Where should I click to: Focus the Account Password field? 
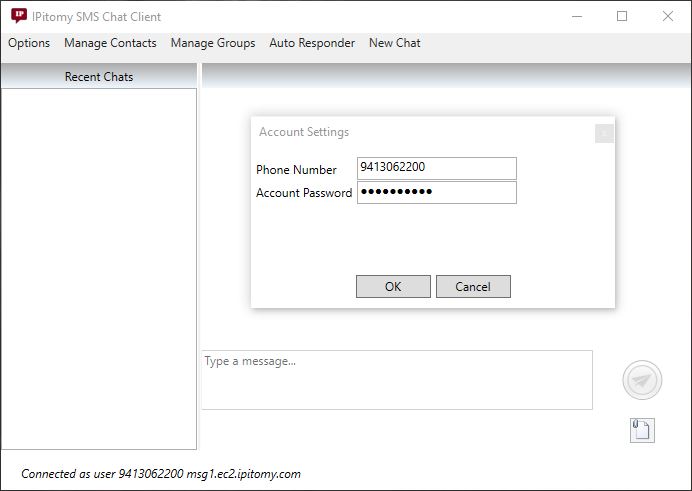(x=437, y=192)
